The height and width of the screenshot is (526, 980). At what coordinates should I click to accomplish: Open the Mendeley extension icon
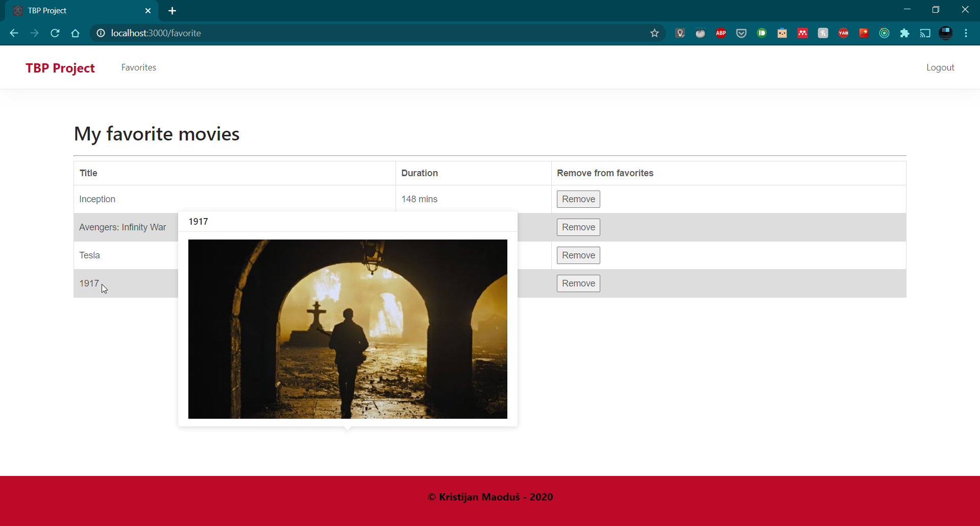[x=802, y=33]
